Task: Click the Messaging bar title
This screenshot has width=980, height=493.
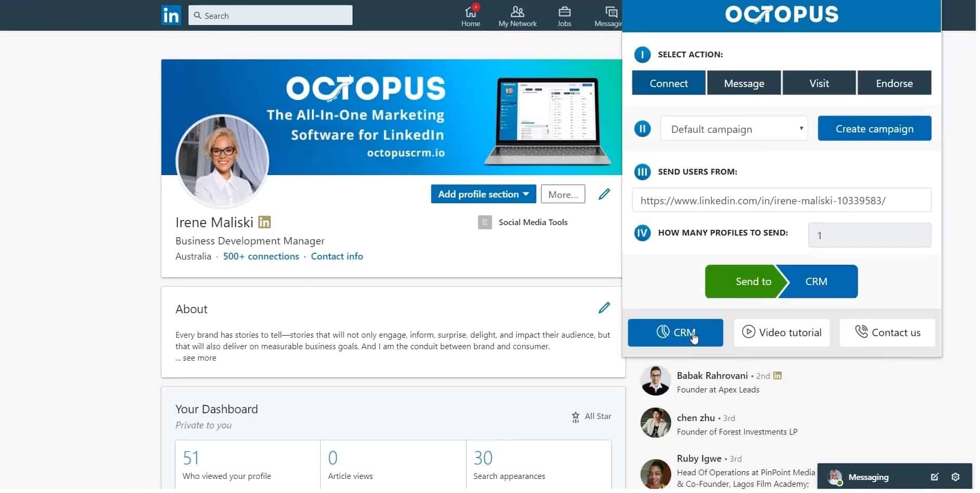Action: 869,477
